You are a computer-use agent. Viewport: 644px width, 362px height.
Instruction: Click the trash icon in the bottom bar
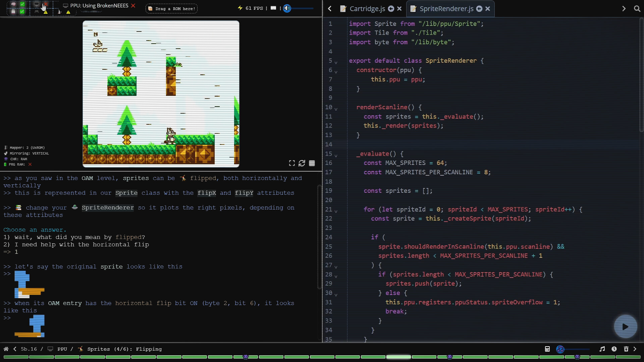click(x=626, y=349)
